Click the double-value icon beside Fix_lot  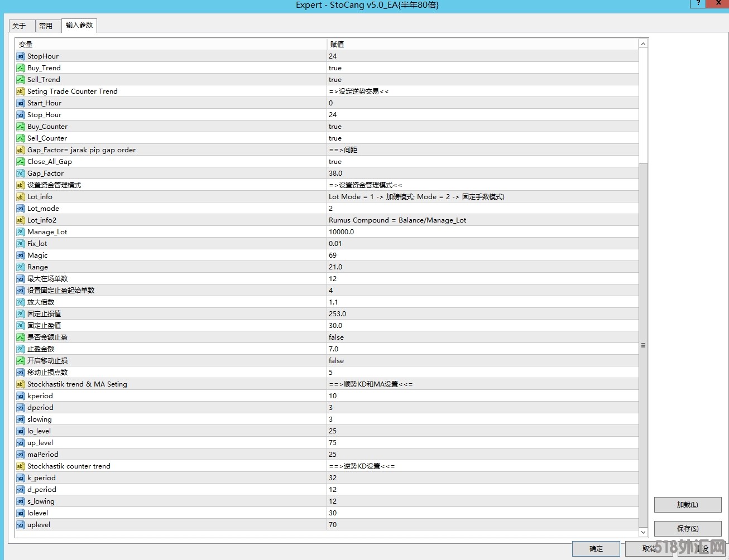click(x=21, y=244)
